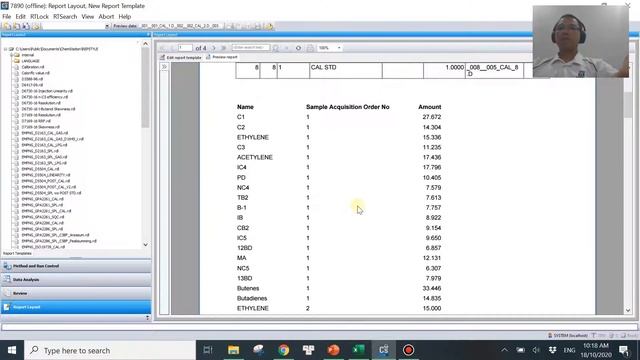This screenshot has height=360, width=640.
Task: Switch to Preview report tab
Action: [x=222, y=57]
